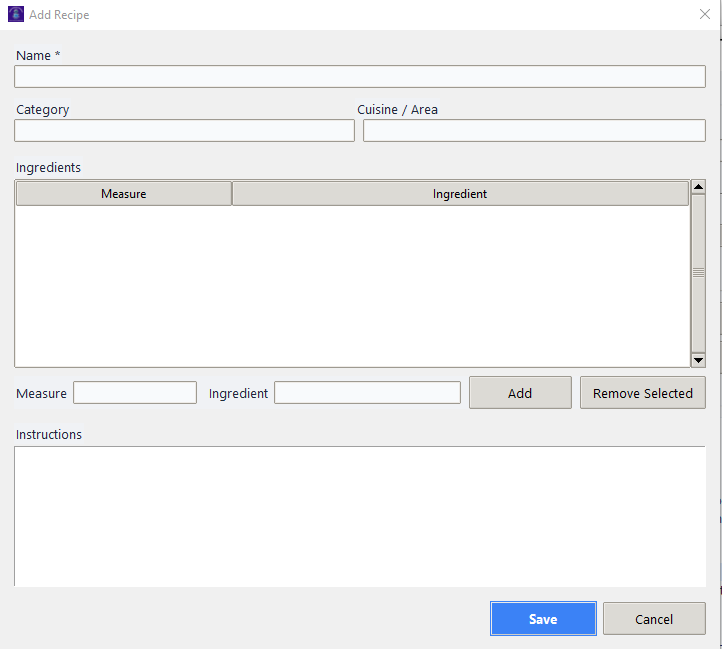The width and height of the screenshot is (722, 649).
Task: Sort by the Ingredient column header
Action: click(460, 193)
